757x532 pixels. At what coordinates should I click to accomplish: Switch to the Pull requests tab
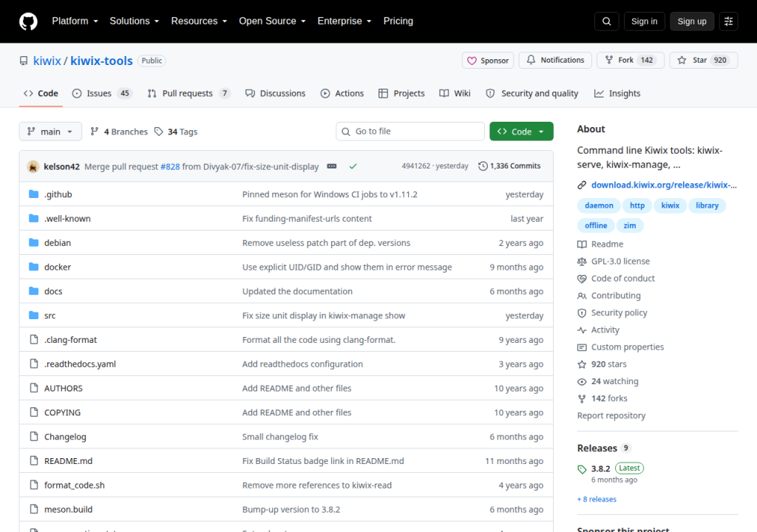coord(189,93)
